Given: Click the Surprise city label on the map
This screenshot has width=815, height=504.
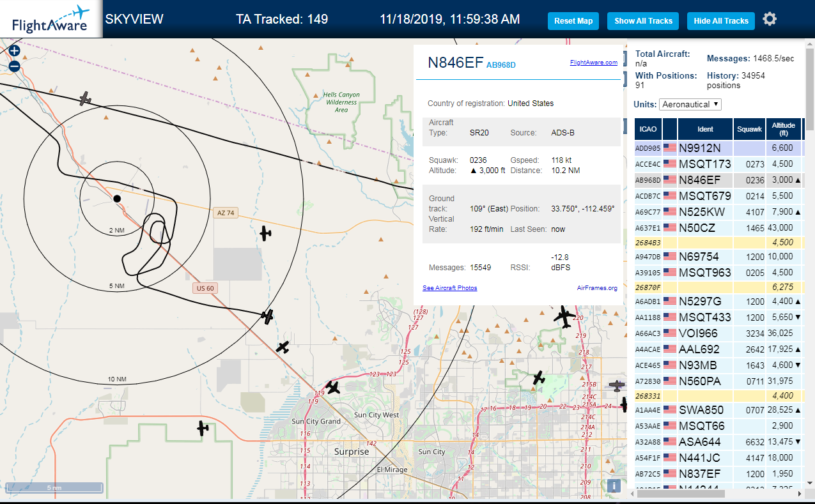Looking at the screenshot, I should (352, 452).
